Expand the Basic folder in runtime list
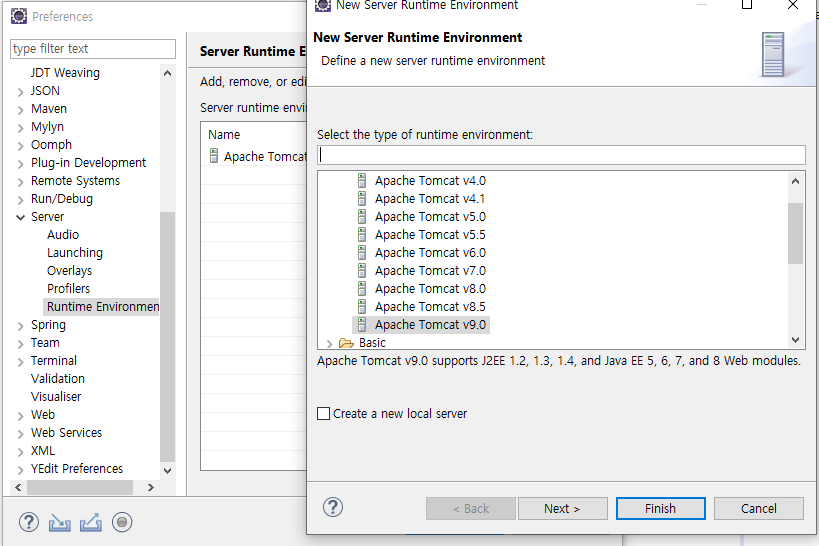 click(x=329, y=344)
